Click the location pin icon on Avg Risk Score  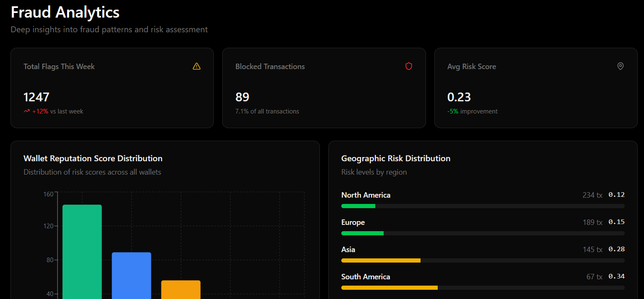point(621,66)
